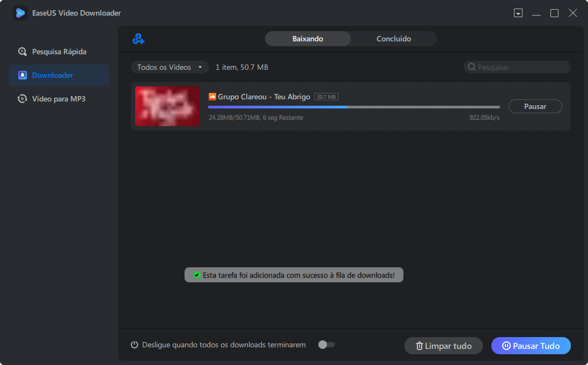Click the 1 item, 50.7 MB label
Viewport: 588px width, 365px height.
click(242, 67)
